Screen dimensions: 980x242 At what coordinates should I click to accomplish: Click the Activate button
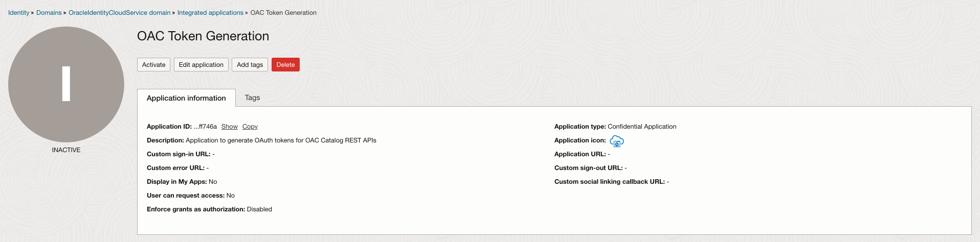click(153, 65)
